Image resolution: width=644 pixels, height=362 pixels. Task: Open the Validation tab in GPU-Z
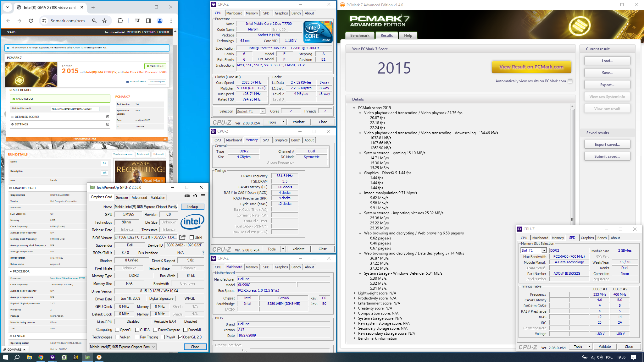coord(158,198)
